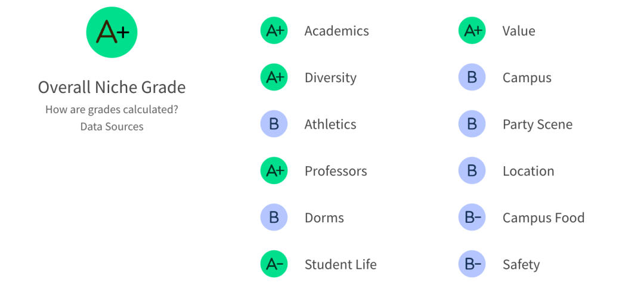Select the B badge next to Campus

(x=472, y=77)
